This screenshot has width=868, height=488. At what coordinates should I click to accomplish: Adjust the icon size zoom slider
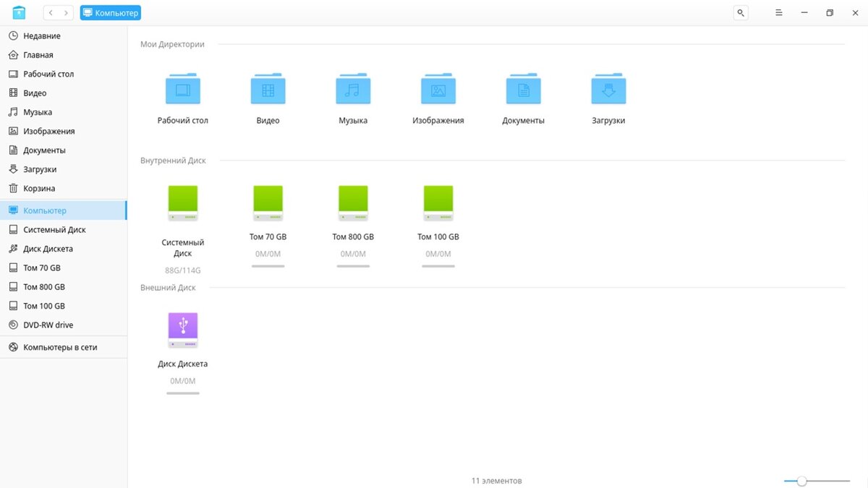[817, 481]
